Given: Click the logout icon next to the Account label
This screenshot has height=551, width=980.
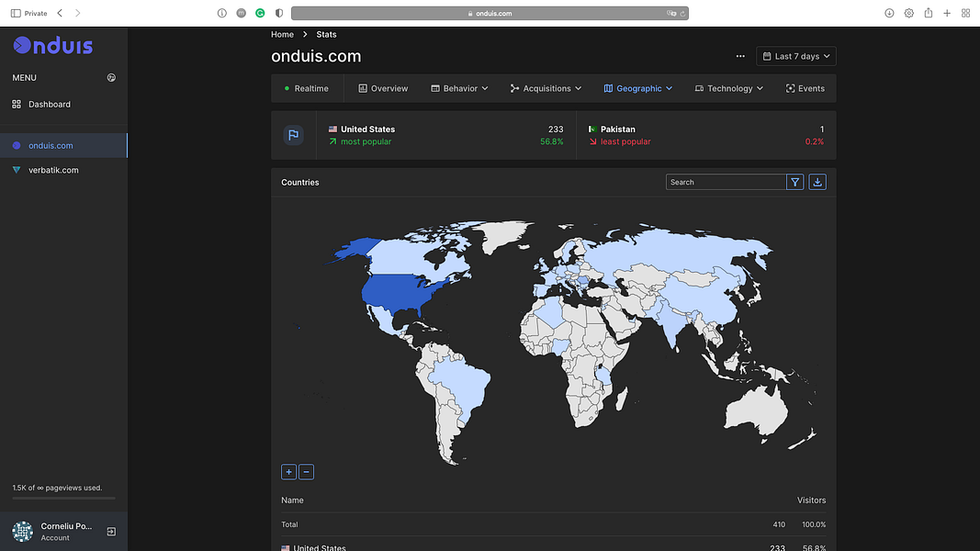Looking at the screenshot, I should (110, 531).
